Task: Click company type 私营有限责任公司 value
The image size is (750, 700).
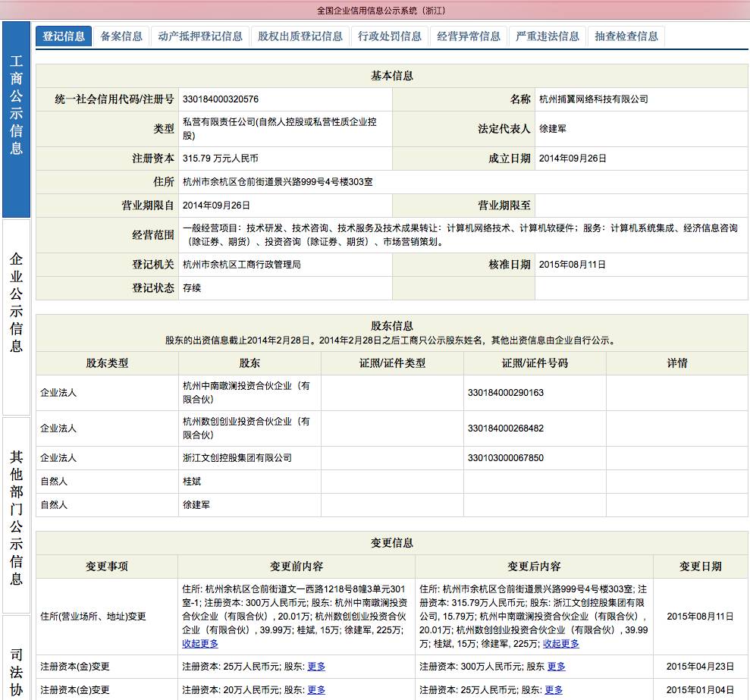Action: point(279,129)
